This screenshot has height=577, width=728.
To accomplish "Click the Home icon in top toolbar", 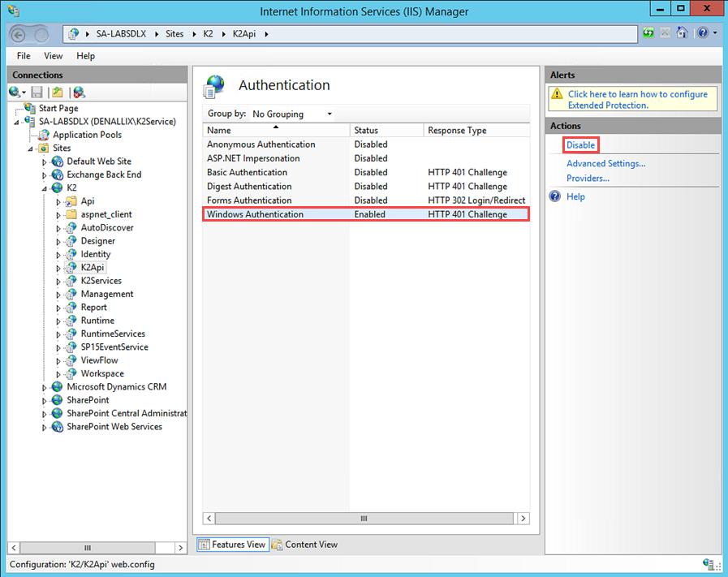I will (x=682, y=33).
